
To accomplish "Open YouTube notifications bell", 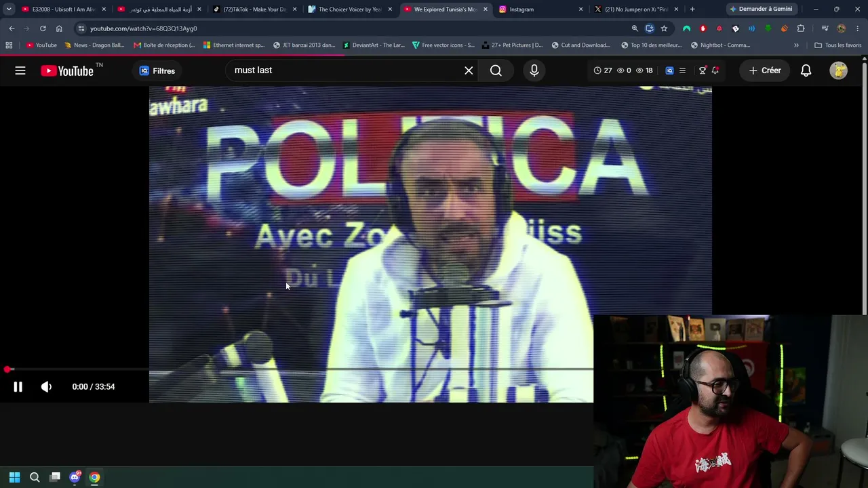I will (806, 70).
